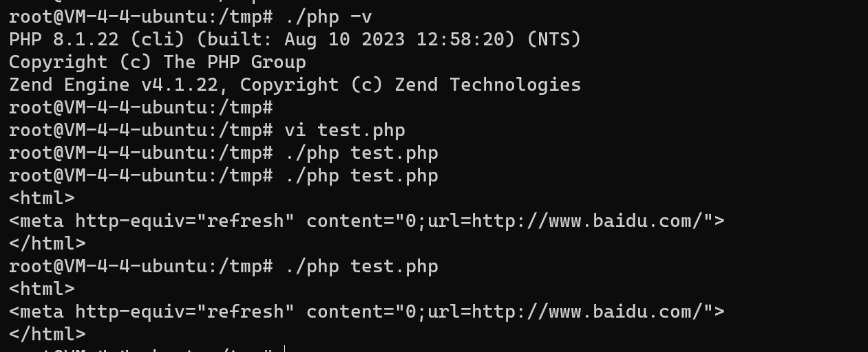Select the "PHP 8.1.22" version text

[63, 39]
